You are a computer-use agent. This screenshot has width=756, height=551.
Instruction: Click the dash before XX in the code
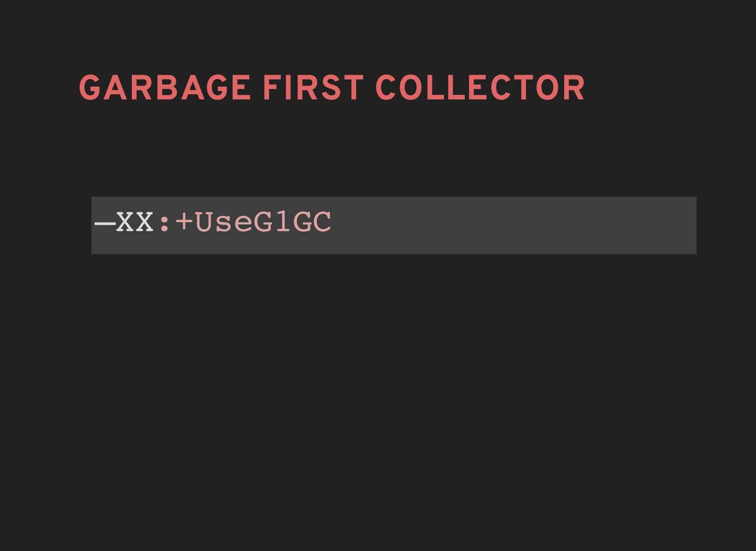104,224
